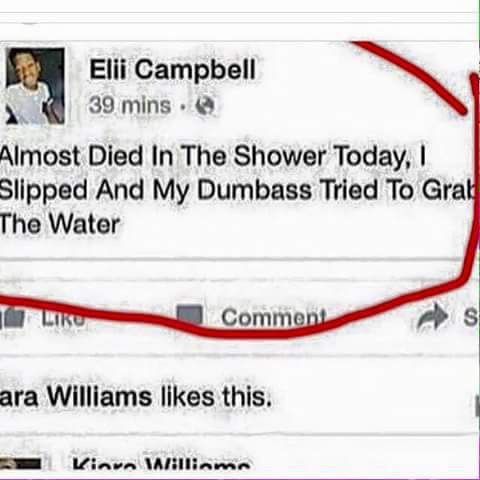Open Elii Campbell's profile picture
Screen dimensions: 480x480
coord(35,86)
